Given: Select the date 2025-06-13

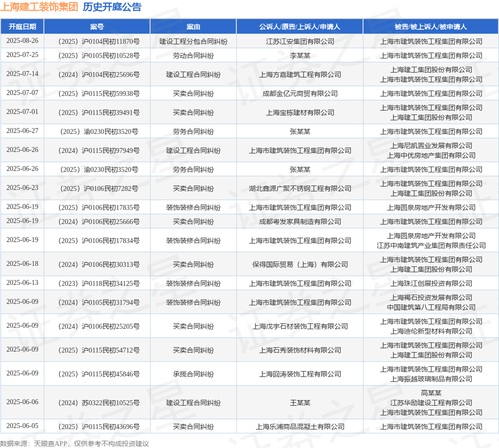Looking at the screenshot, I should click(22, 283).
